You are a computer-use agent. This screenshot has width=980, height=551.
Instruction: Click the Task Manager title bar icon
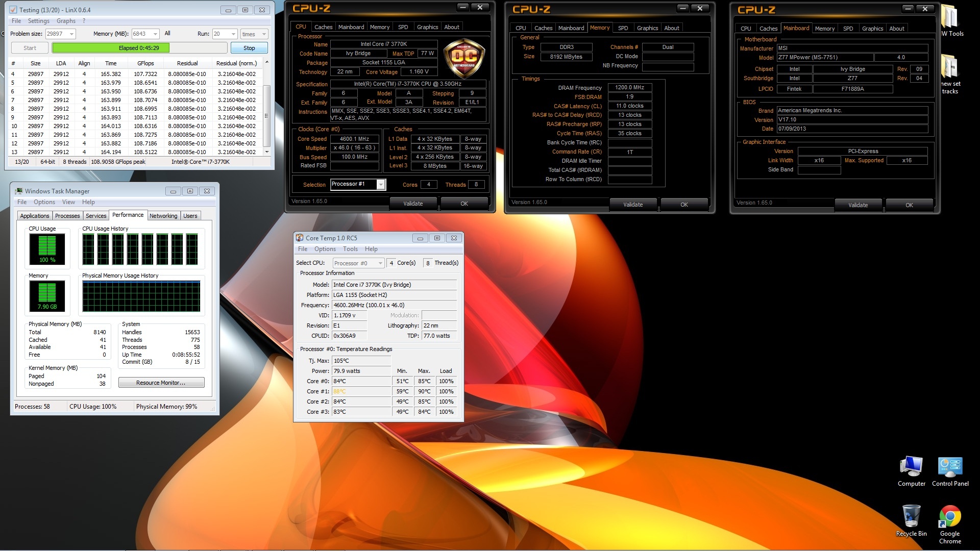[19, 191]
